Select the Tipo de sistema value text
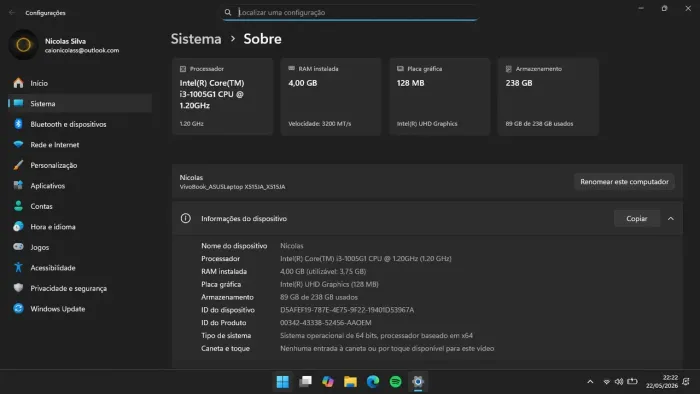Image resolution: width=700 pixels, height=394 pixels. 376,336
